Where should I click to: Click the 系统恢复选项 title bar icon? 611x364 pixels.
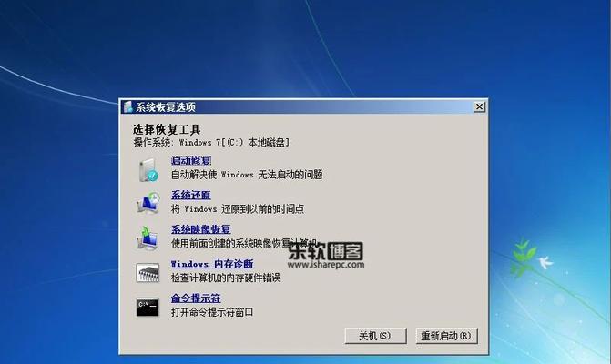tap(127, 106)
